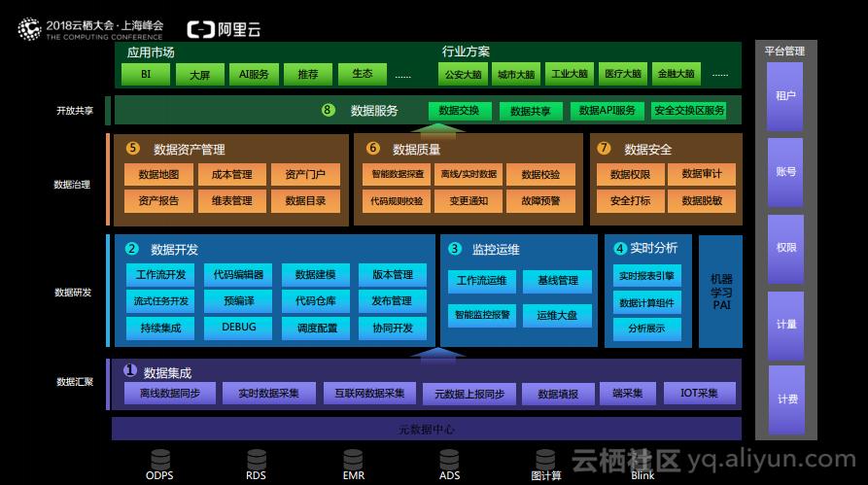Select the 生态 box

point(363,74)
